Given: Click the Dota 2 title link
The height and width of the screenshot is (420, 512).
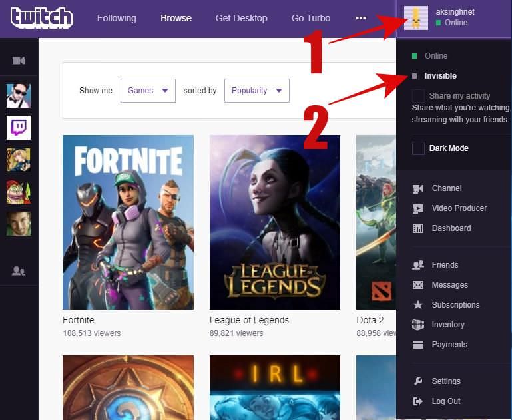Looking at the screenshot, I should pyautogui.click(x=370, y=320).
